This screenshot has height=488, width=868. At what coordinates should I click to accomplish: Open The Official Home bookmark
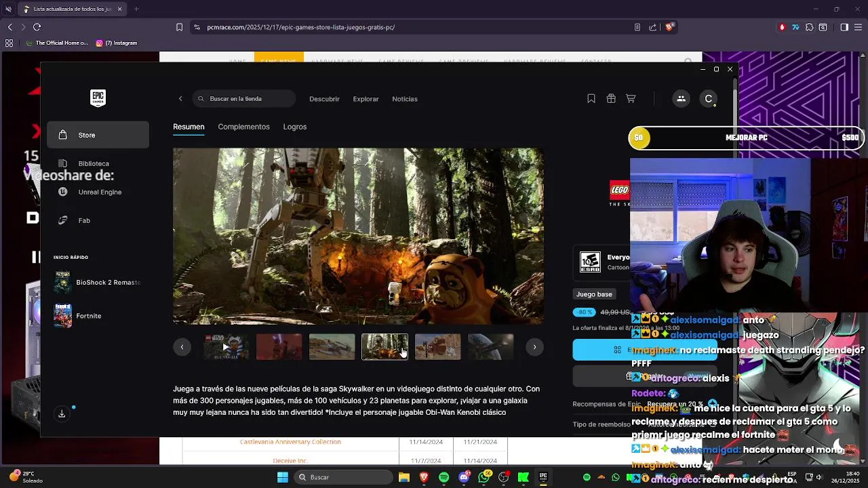56,43
